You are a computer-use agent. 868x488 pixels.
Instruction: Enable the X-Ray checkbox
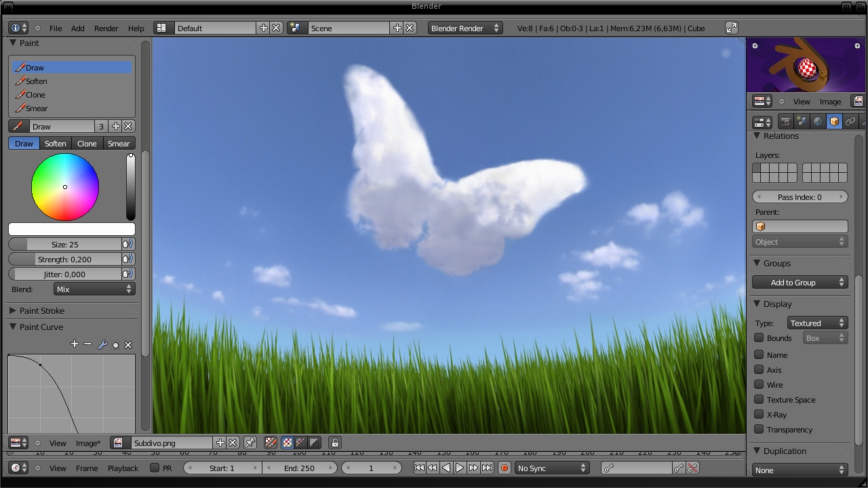759,414
